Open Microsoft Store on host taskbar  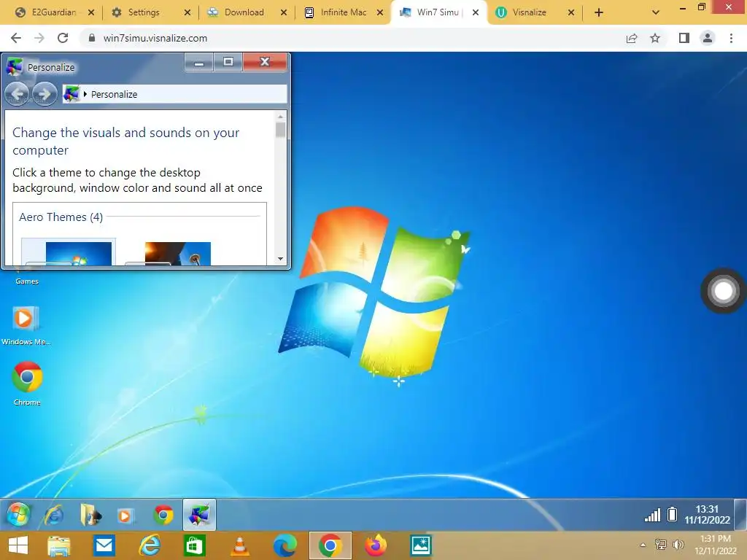coord(194,545)
